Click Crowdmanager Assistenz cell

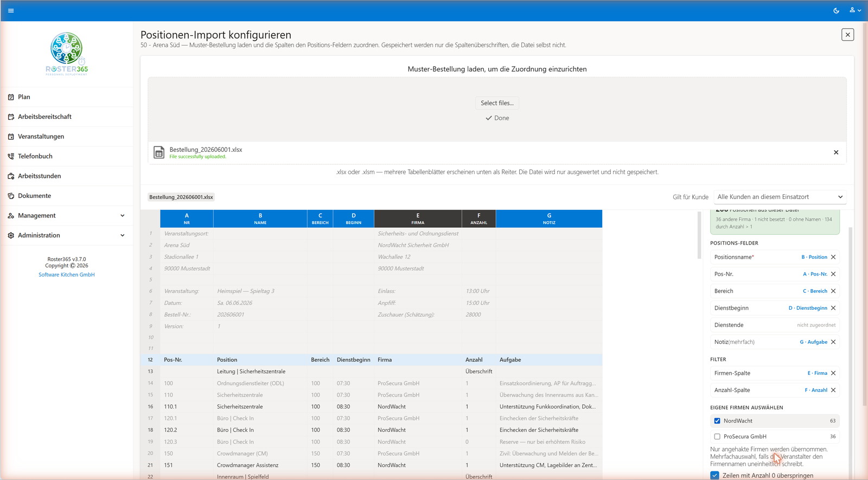[260, 465]
